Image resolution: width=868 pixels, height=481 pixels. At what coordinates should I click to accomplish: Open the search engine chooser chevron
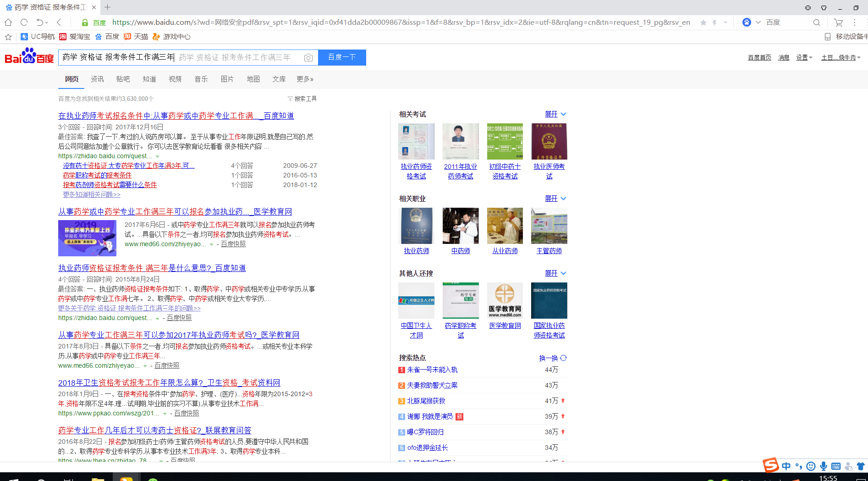point(758,22)
